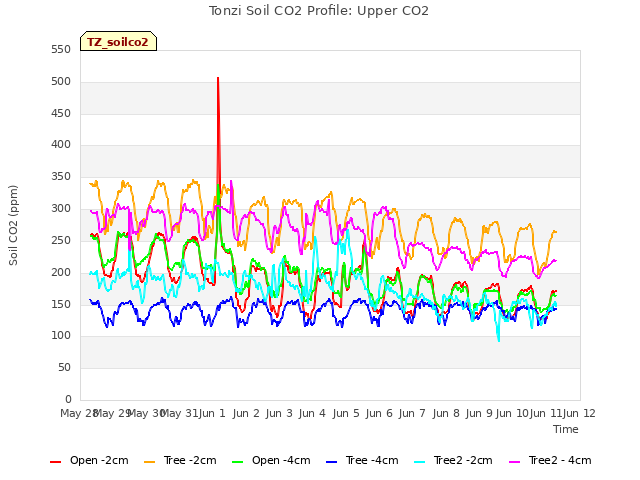Click the 'Tree -4cm' legend label

click(x=372, y=460)
